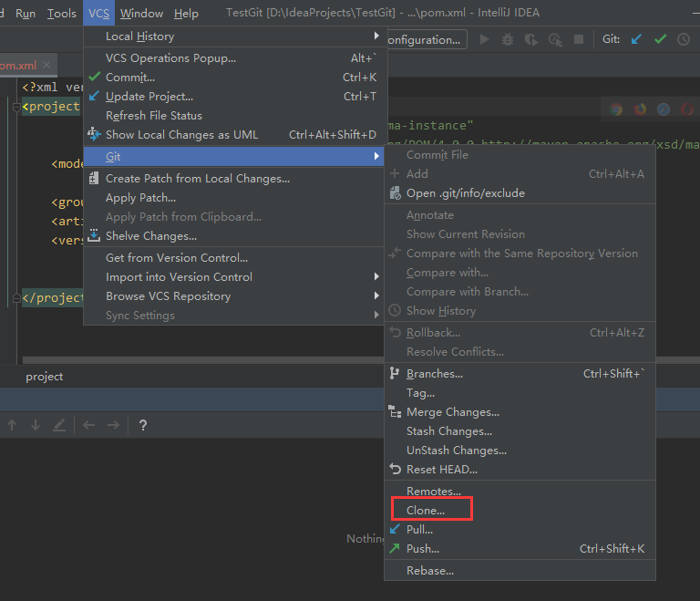Image resolution: width=700 pixels, height=601 pixels.
Task: Expand Browse VCS Repository submenu
Action: (x=234, y=296)
